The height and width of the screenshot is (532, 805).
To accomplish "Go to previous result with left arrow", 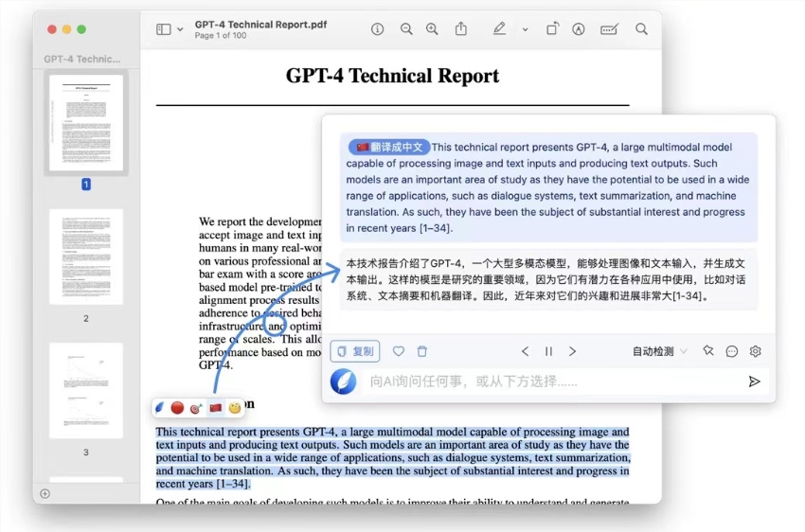I will [x=525, y=351].
